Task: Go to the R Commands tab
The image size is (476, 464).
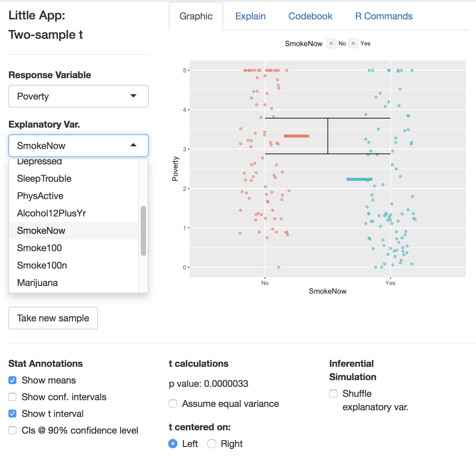Action: tap(384, 16)
